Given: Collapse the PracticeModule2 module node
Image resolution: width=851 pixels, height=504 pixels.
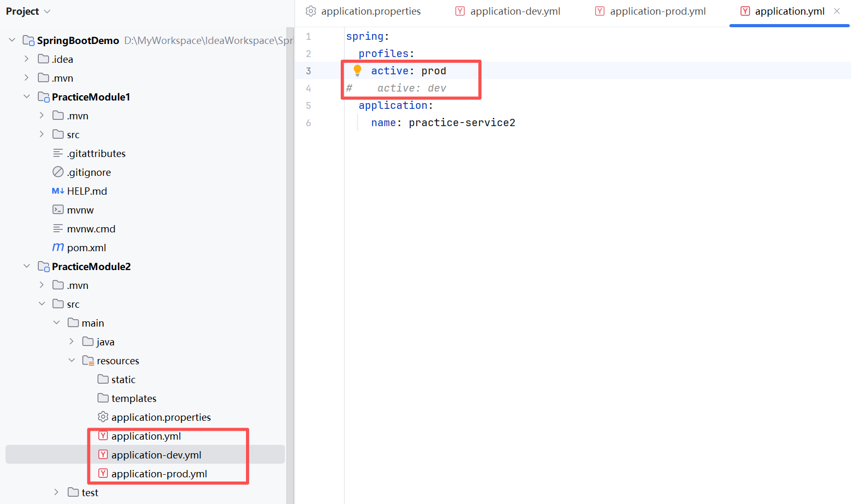Looking at the screenshot, I should 27,266.
